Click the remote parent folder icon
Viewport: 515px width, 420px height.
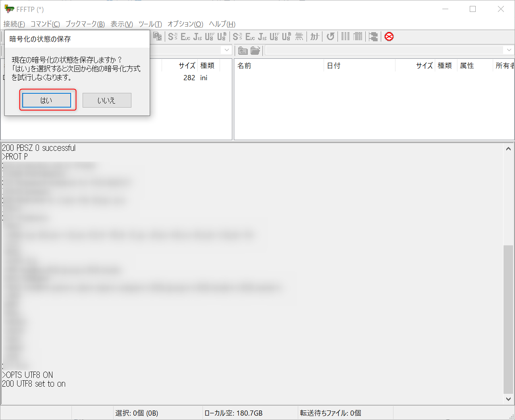point(243,50)
